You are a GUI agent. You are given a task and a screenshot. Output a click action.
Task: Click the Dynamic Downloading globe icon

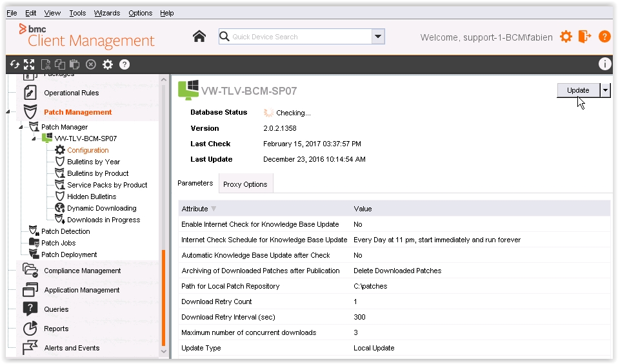(x=59, y=208)
